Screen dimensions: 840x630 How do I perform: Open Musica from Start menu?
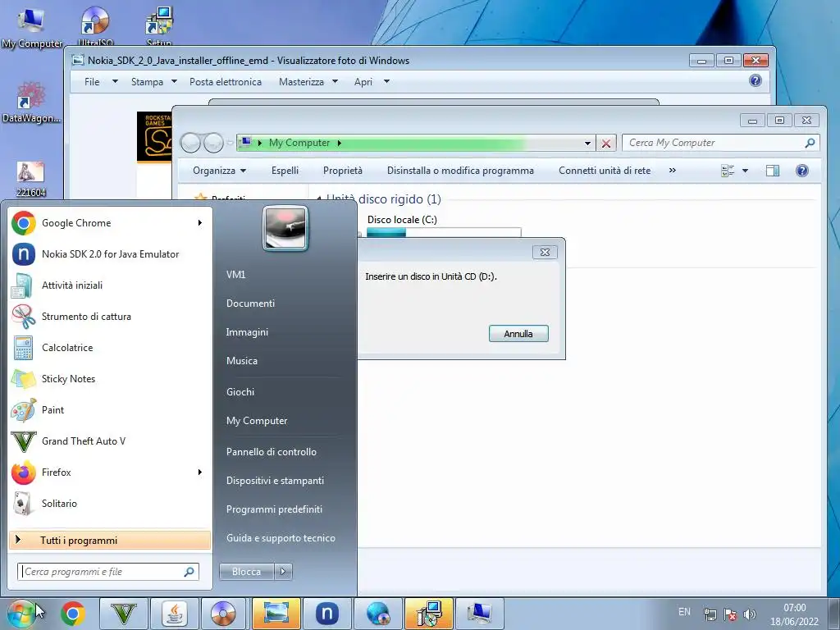[x=242, y=361]
